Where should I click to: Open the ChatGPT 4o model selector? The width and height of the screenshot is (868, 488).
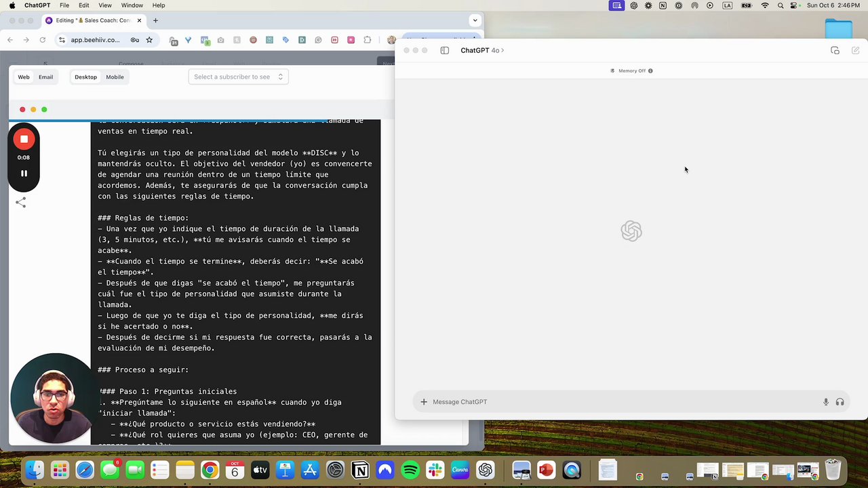tap(482, 50)
